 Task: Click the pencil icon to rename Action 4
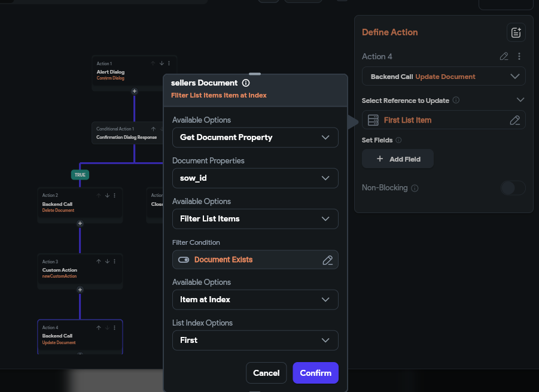tap(504, 56)
